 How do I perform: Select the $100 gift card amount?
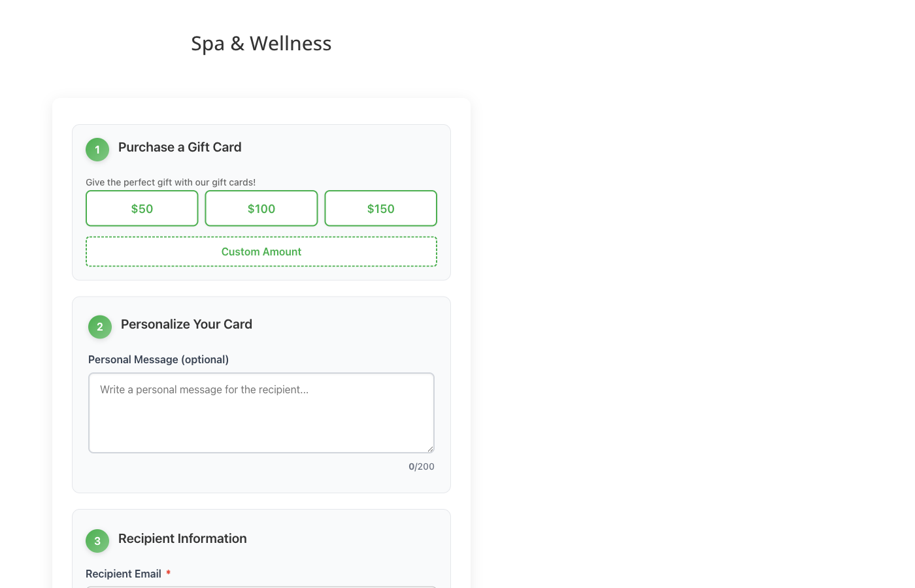pos(261,208)
